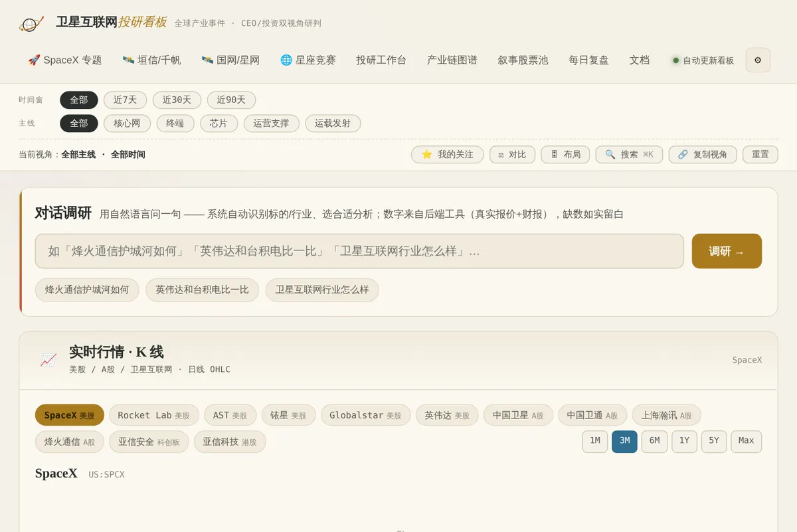Select 近90天 time window

(231, 100)
